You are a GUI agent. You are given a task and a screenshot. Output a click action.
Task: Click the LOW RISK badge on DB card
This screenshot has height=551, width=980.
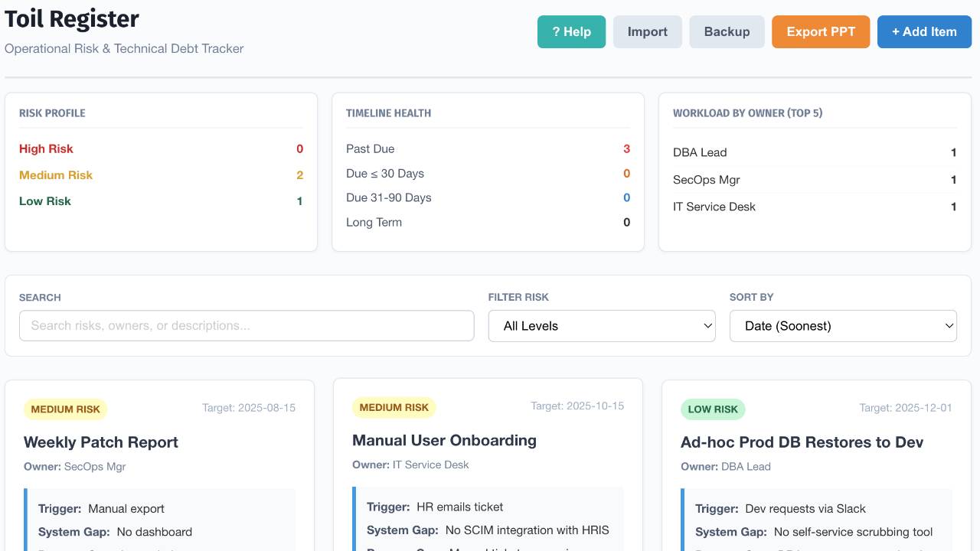[713, 409]
